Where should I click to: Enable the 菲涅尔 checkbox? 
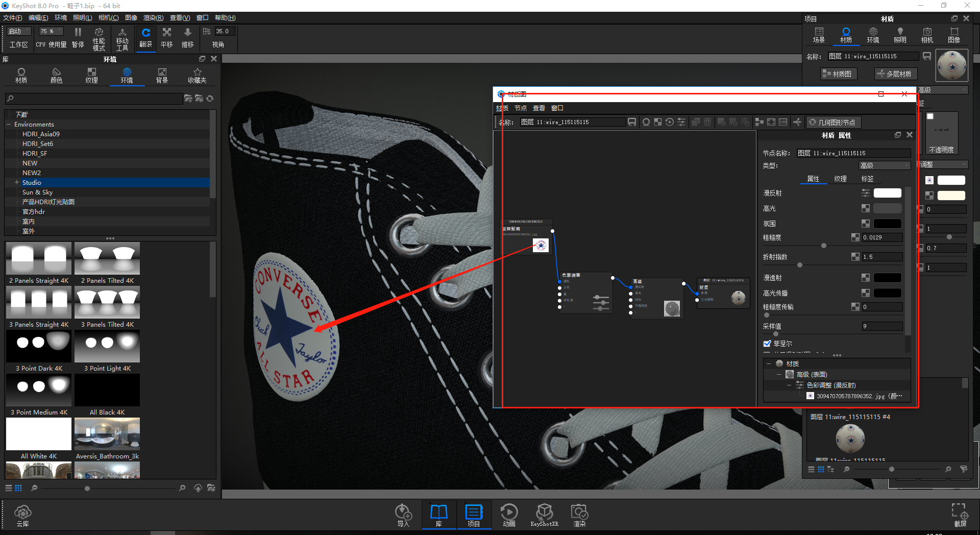pos(768,343)
